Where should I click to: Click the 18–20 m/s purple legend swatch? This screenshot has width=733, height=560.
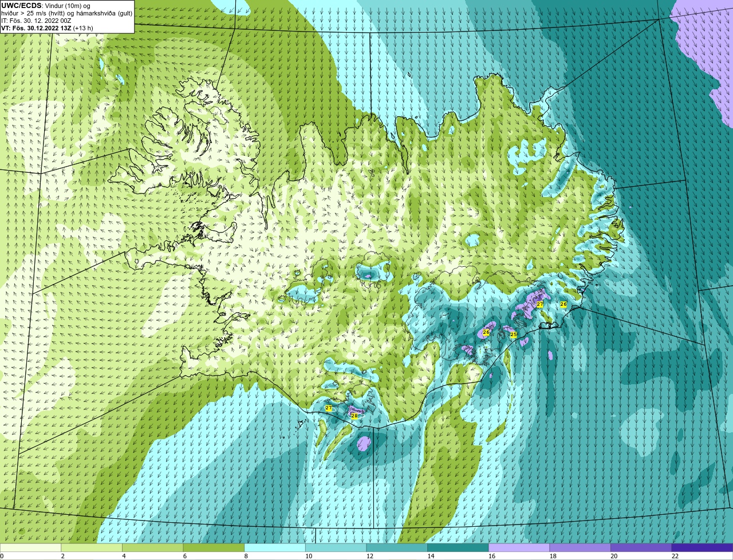click(x=580, y=547)
